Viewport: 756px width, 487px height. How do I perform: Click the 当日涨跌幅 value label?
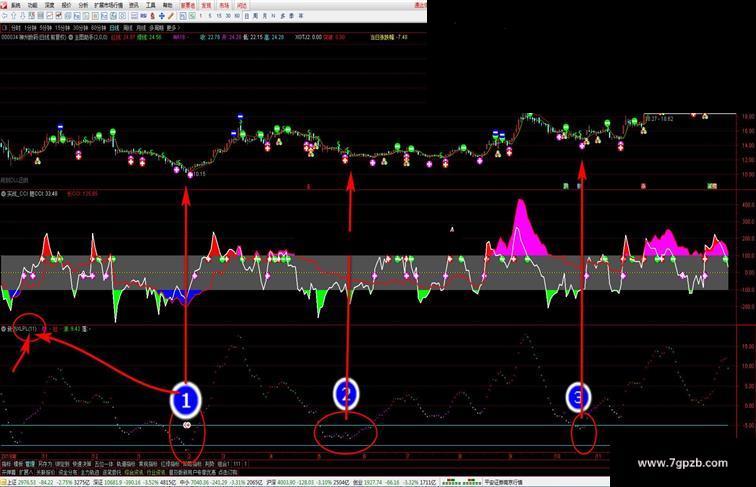coord(389,37)
